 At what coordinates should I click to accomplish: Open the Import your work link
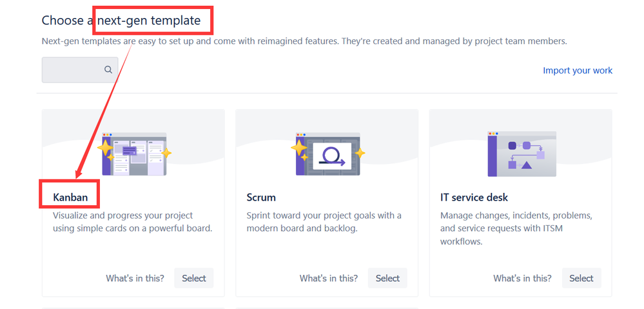(578, 70)
